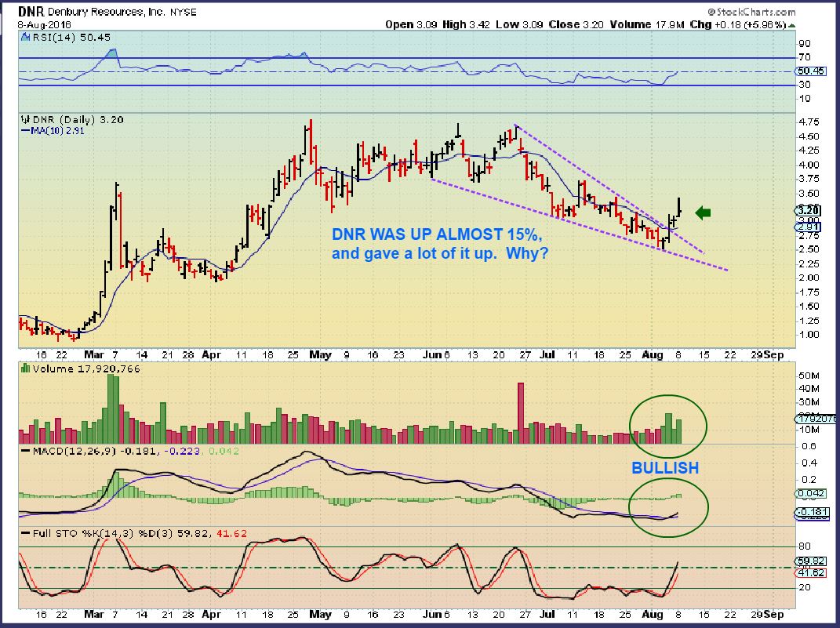Click the 0.4 MACD axis label
The image size is (840, 628).
809,463
